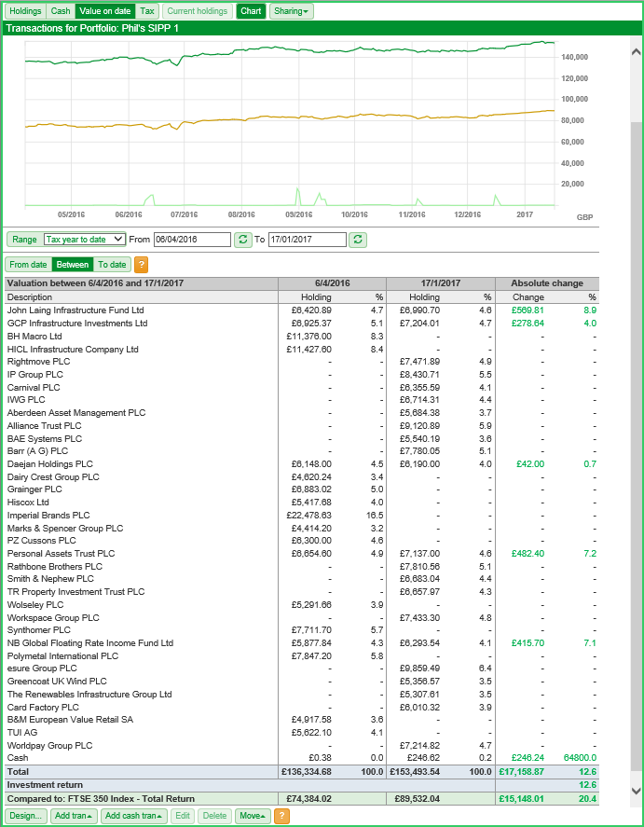Click 6/4/2016 column header
This screenshot has height=827, width=644.
click(332, 283)
